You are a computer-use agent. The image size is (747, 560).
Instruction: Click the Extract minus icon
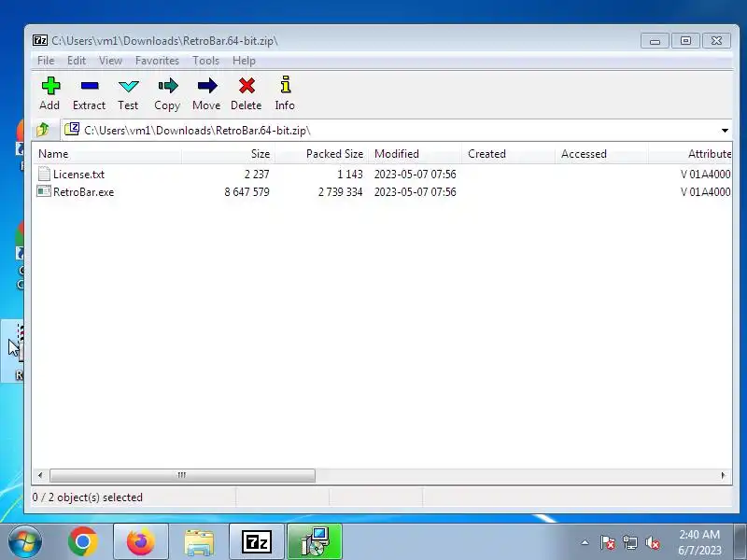(x=90, y=86)
